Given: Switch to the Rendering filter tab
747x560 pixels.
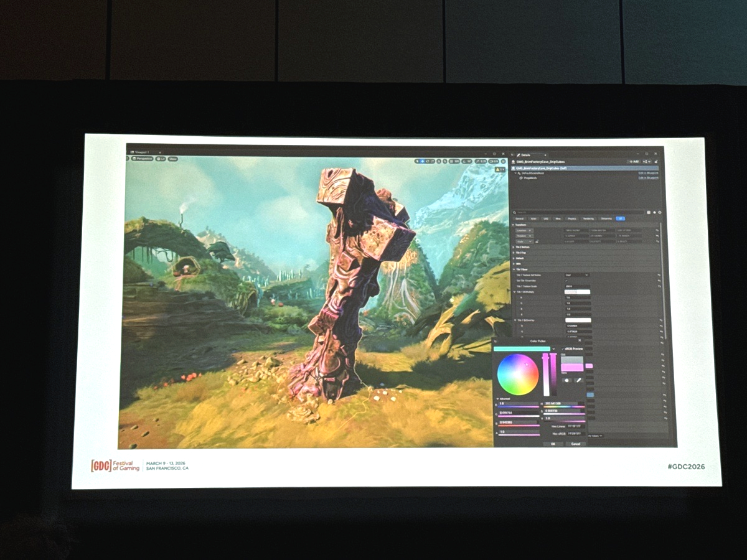Looking at the screenshot, I should pyautogui.click(x=588, y=218).
